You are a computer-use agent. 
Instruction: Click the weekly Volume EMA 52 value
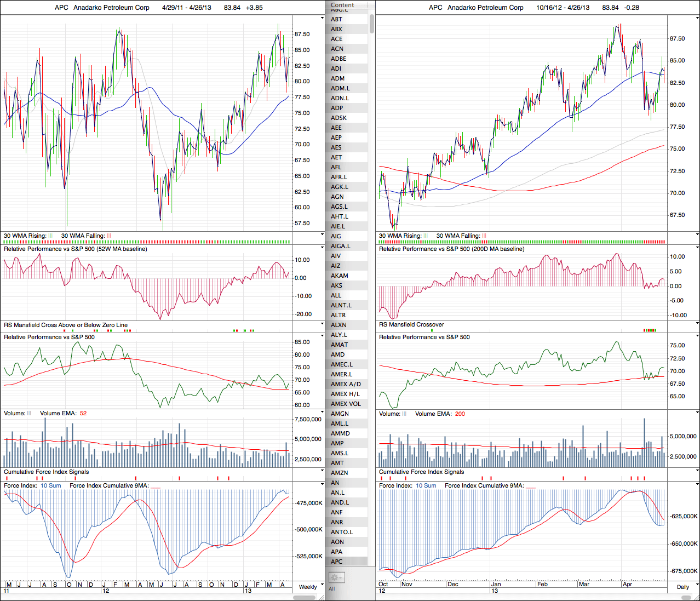point(83,413)
